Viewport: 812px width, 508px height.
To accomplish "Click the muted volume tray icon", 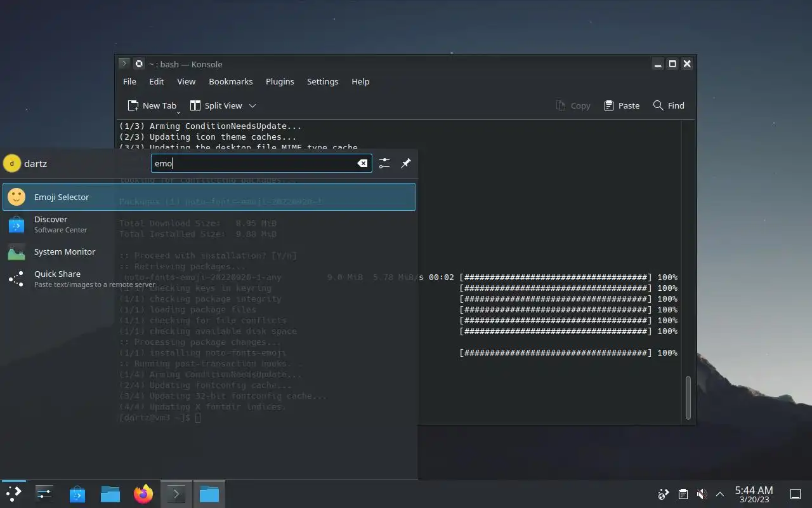I will tap(702, 494).
